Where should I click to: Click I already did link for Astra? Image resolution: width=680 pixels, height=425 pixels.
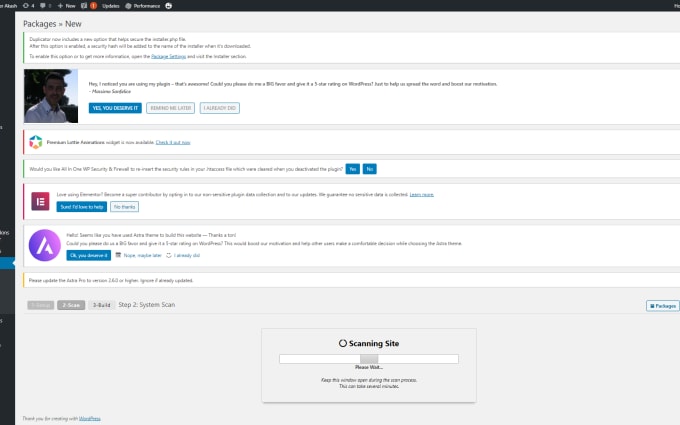click(x=187, y=255)
